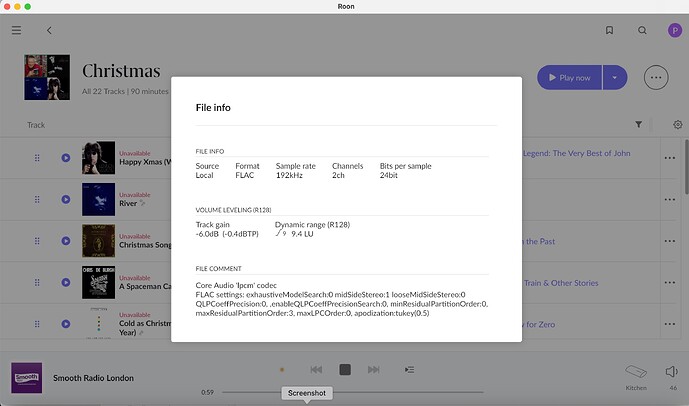Click the Smooth Radio London title
689x406 pixels.
coord(93,378)
